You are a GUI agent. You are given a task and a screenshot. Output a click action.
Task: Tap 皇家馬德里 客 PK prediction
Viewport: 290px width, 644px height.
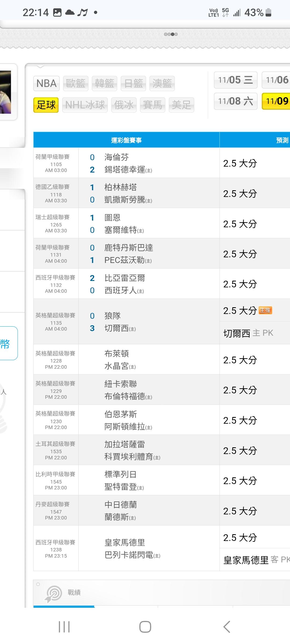coord(256,560)
